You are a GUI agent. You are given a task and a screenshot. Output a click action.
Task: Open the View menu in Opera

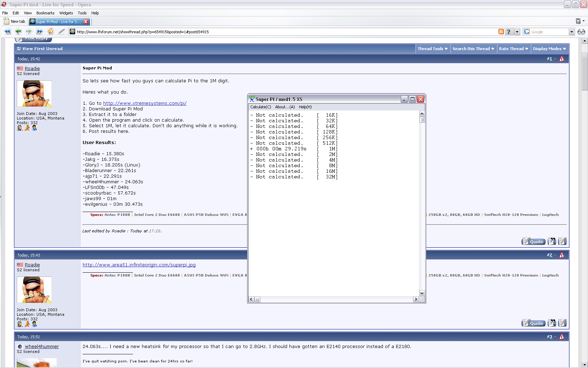point(28,13)
